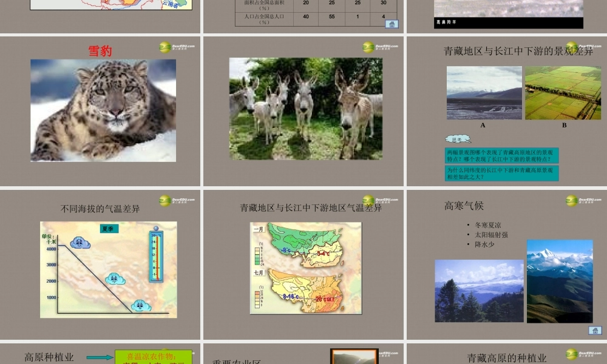Click the title 青藏地区与长江中下游地区气温差异

pyautogui.click(x=310, y=208)
